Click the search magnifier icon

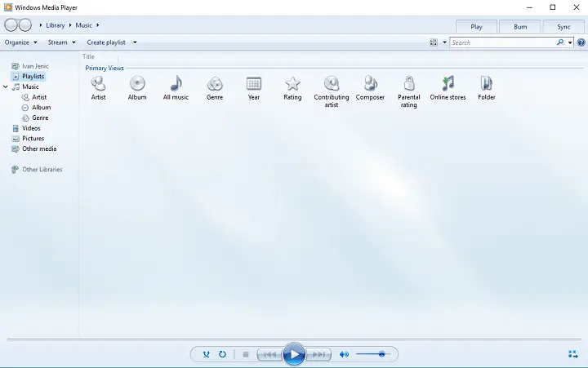click(x=560, y=42)
